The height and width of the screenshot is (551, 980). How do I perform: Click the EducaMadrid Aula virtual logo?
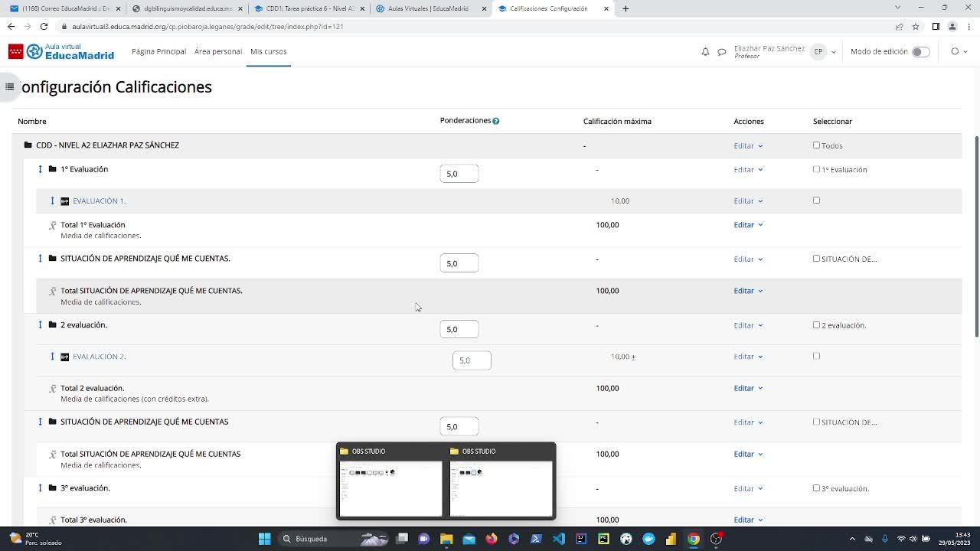pyautogui.click(x=61, y=51)
